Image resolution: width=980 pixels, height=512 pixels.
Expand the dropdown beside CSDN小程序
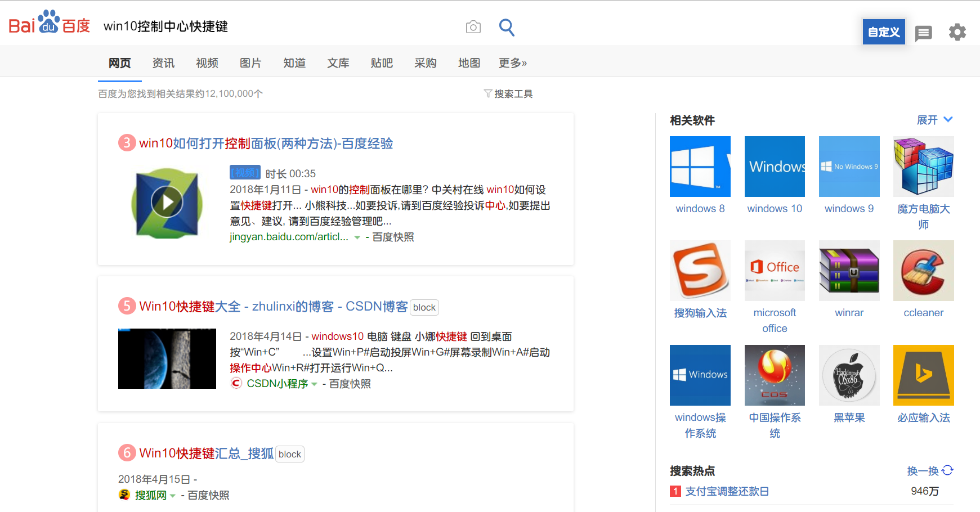pyautogui.click(x=316, y=384)
